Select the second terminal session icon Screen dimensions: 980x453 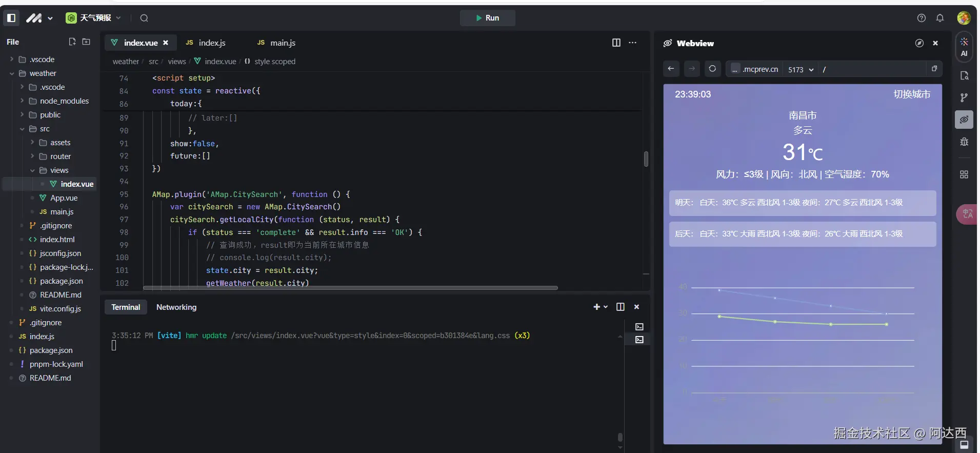pos(639,340)
